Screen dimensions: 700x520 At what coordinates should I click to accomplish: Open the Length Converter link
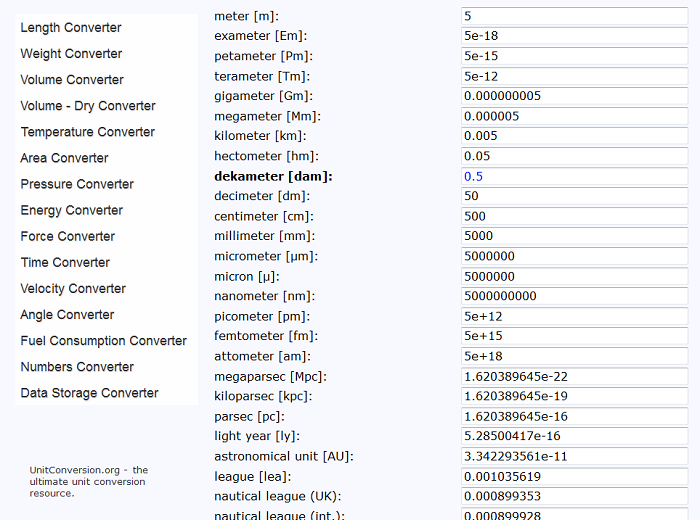tap(71, 28)
